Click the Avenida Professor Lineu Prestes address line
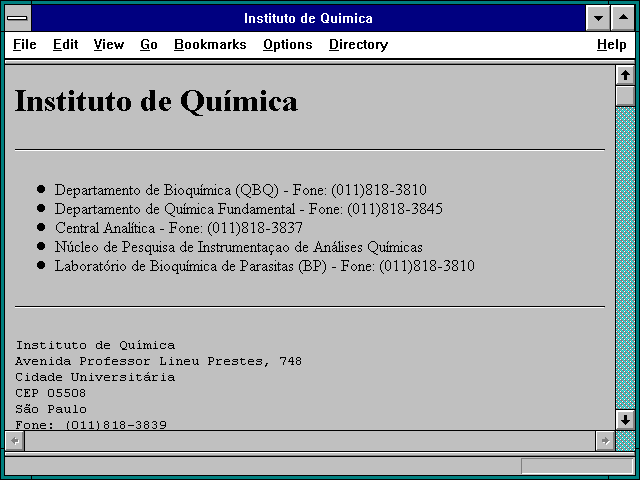Screen dimensions: 640x480 [158, 361]
